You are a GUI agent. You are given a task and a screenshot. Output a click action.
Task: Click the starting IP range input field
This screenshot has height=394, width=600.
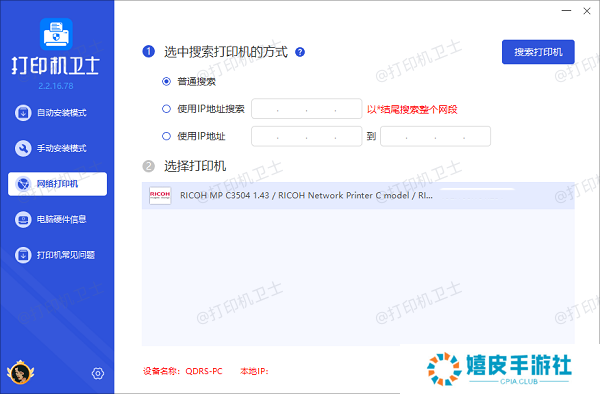coord(307,136)
